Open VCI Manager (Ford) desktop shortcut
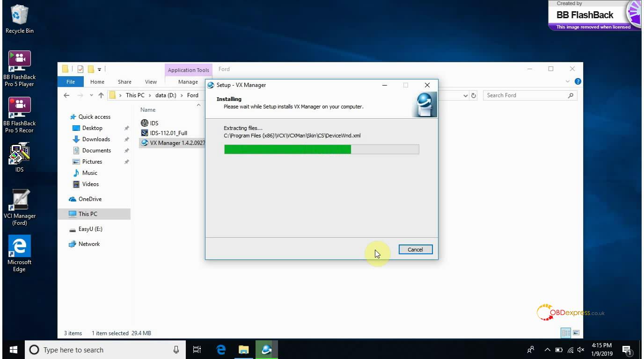Viewport: 644px width, 359px height. point(19,201)
